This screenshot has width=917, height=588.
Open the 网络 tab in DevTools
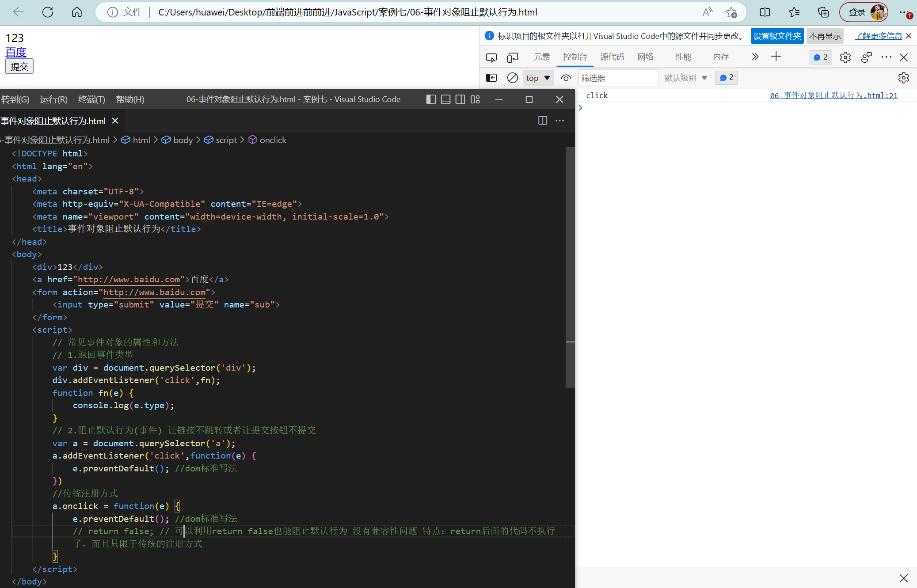[646, 57]
